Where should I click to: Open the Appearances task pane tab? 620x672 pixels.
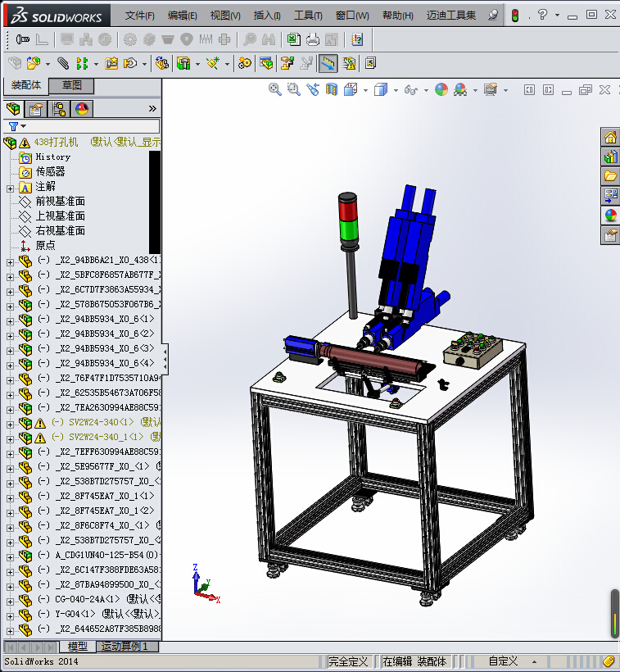[x=610, y=216]
